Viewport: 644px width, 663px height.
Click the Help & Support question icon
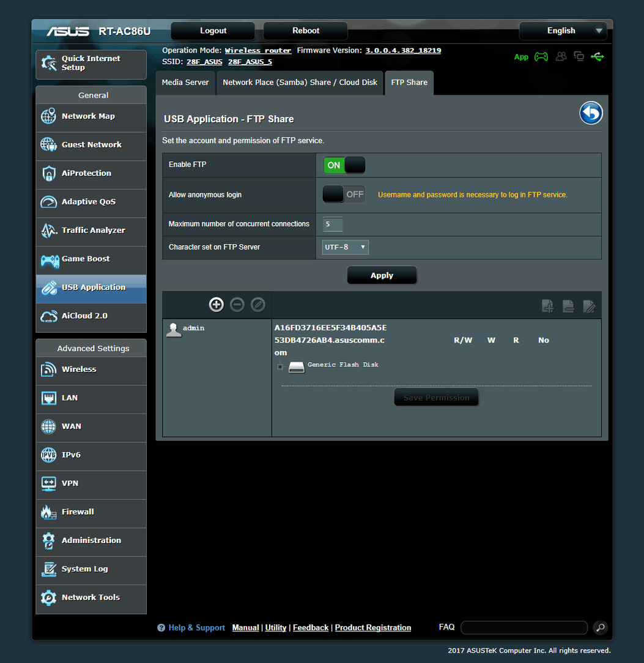161,628
